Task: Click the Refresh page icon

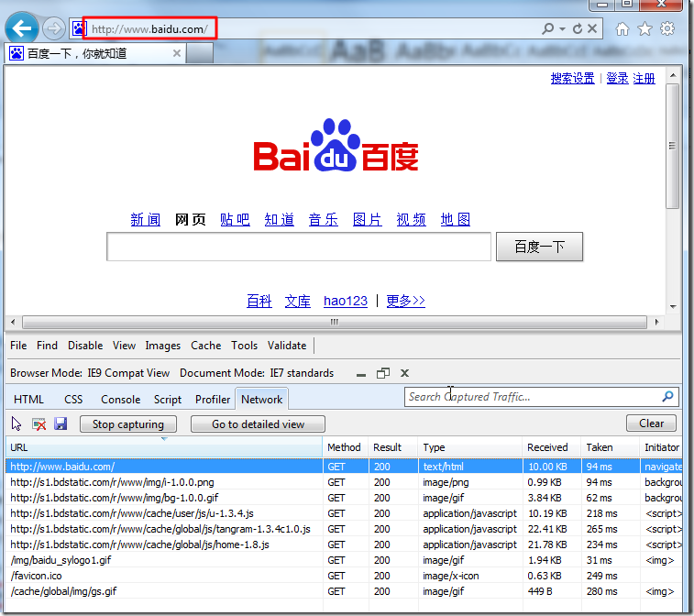Action: point(578,28)
